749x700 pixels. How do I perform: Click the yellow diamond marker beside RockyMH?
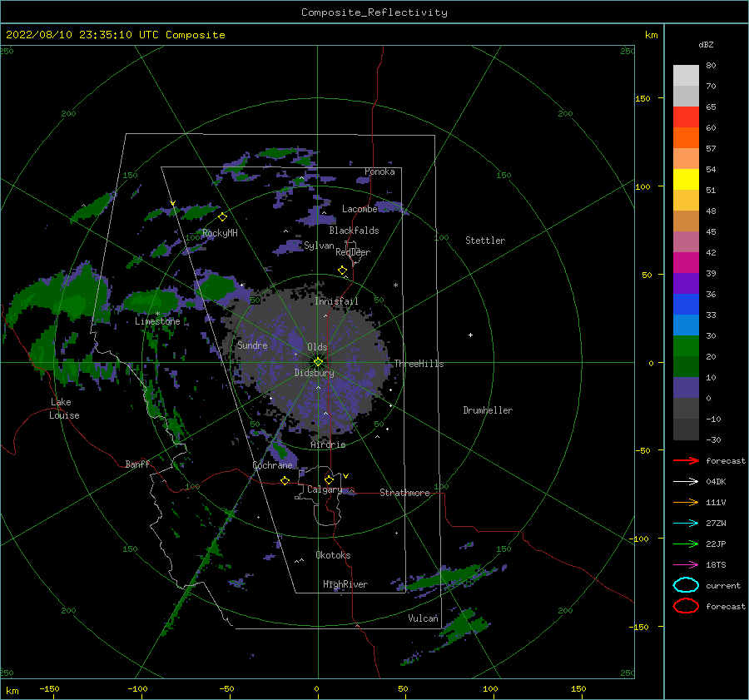222,217
